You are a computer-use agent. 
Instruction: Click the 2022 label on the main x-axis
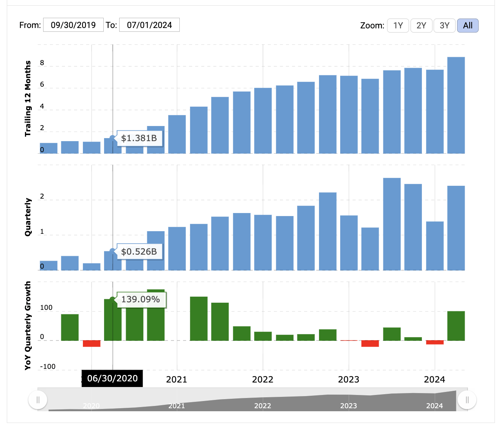pyautogui.click(x=263, y=379)
